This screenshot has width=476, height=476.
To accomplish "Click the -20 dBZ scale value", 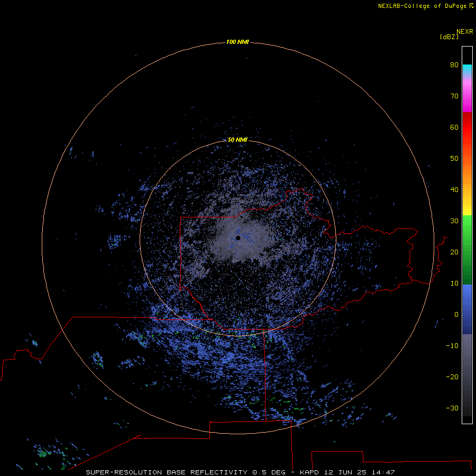I will tap(452, 377).
